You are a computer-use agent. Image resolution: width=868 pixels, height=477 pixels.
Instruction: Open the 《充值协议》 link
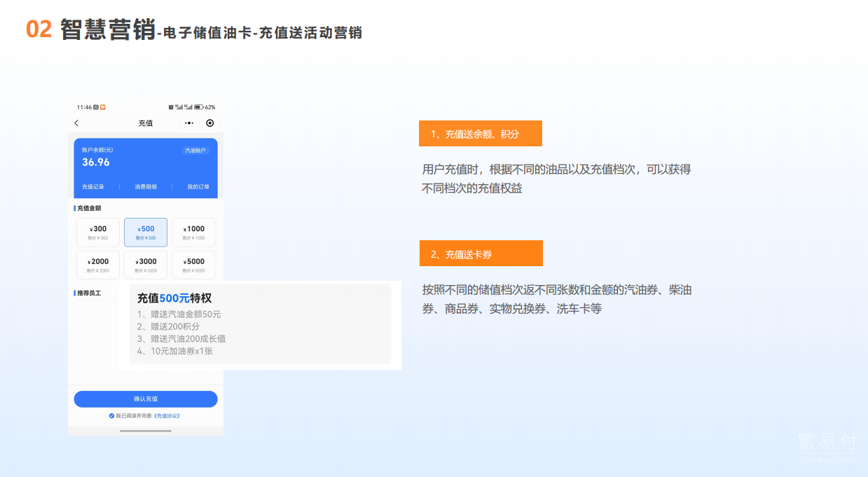(167, 416)
